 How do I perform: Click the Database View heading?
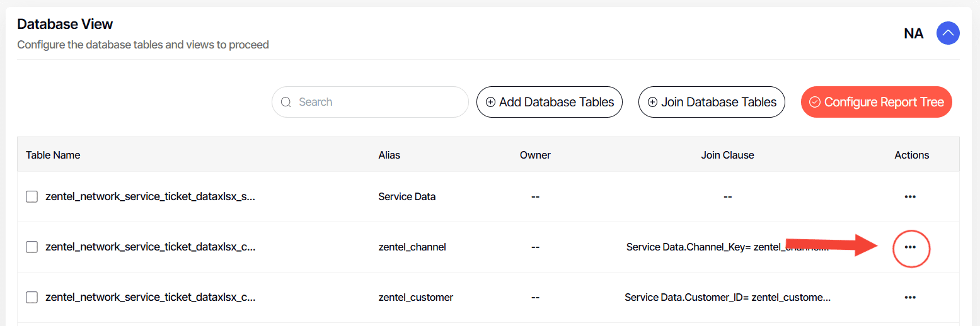[65, 24]
